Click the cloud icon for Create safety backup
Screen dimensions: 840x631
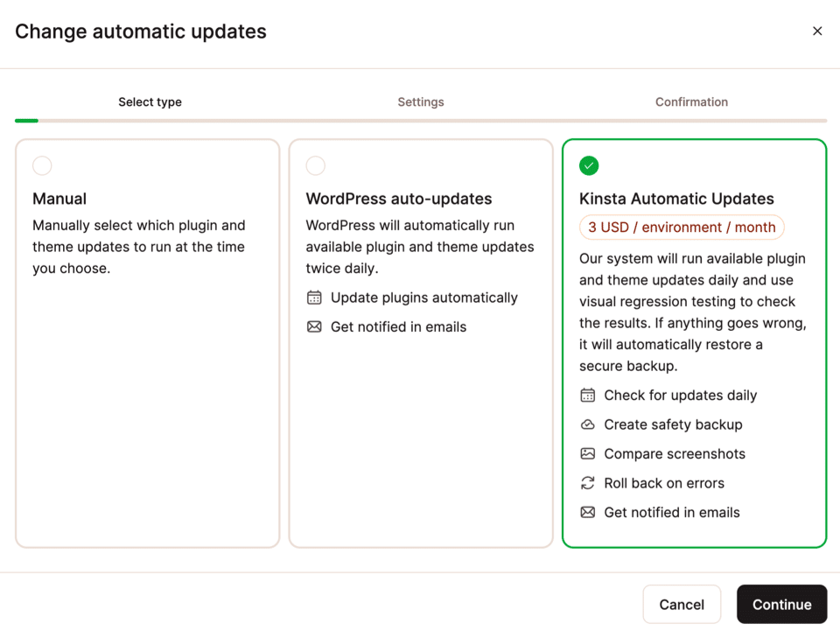tap(588, 424)
